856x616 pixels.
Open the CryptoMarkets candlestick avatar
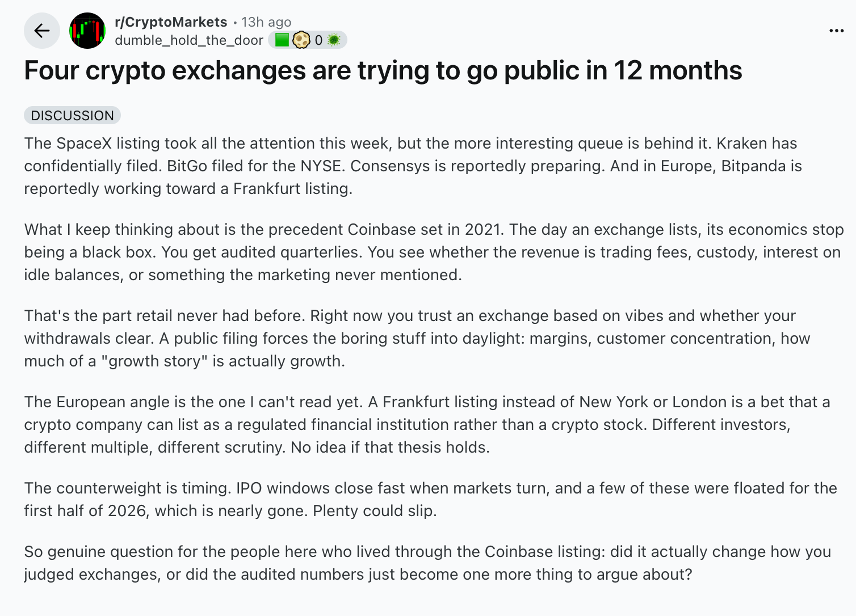pyautogui.click(x=87, y=31)
